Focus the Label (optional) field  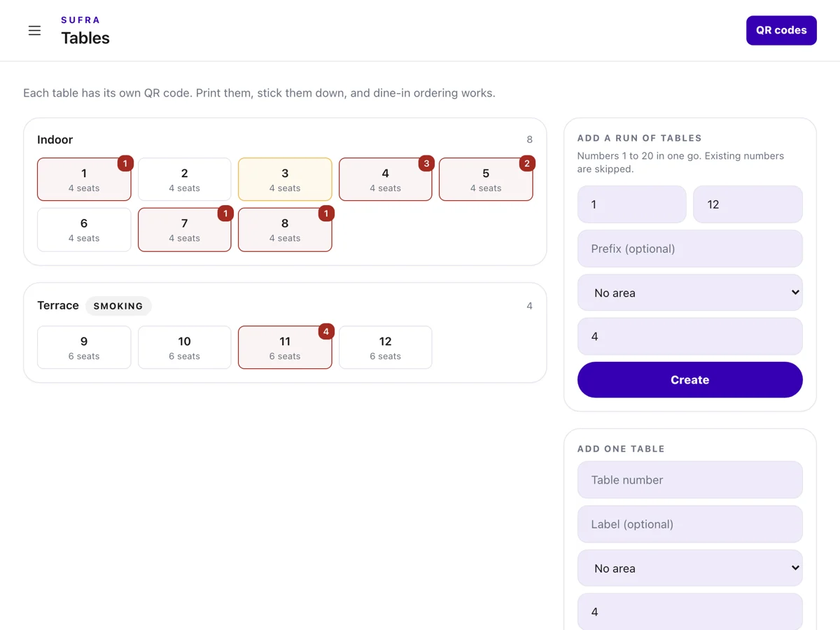tap(690, 524)
